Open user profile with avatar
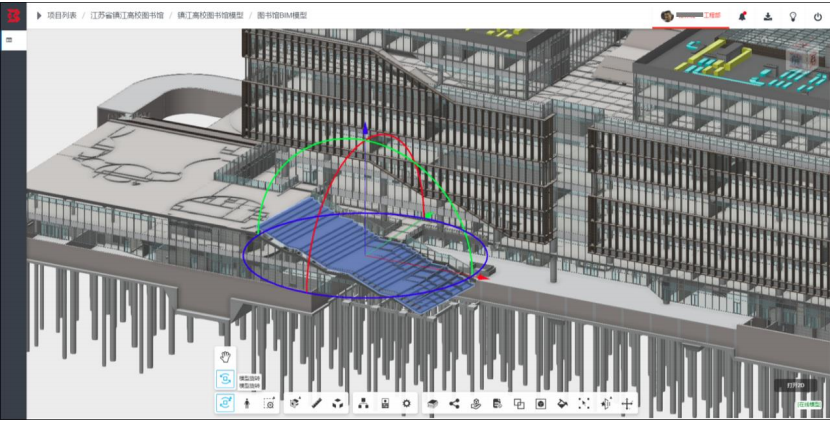 coord(691,15)
